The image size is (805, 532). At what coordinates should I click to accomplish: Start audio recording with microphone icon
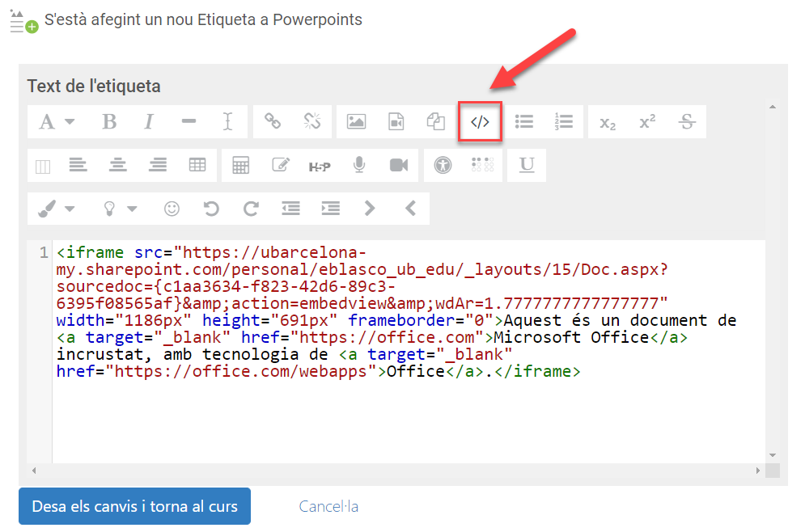click(x=359, y=166)
